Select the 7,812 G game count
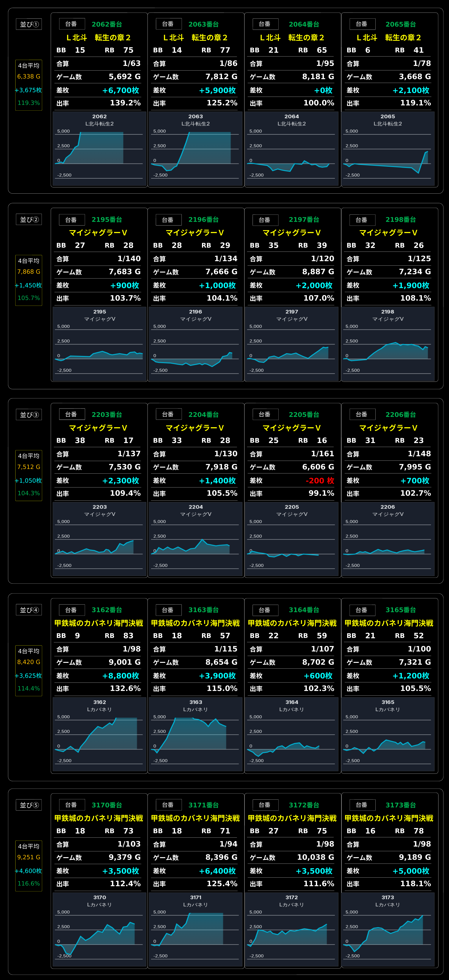 pyautogui.click(x=221, y=77)
